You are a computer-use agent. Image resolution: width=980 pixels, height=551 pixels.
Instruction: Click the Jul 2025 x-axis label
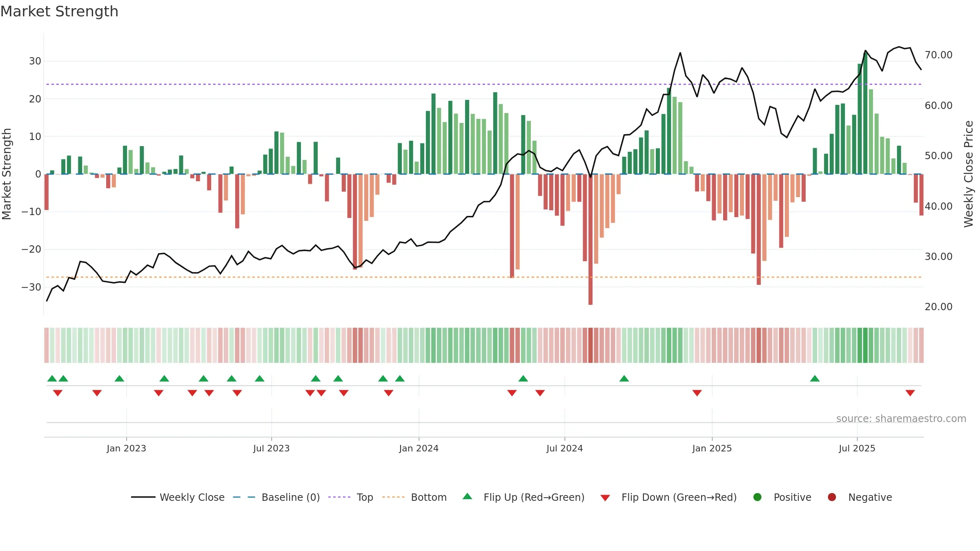point(857,448)
